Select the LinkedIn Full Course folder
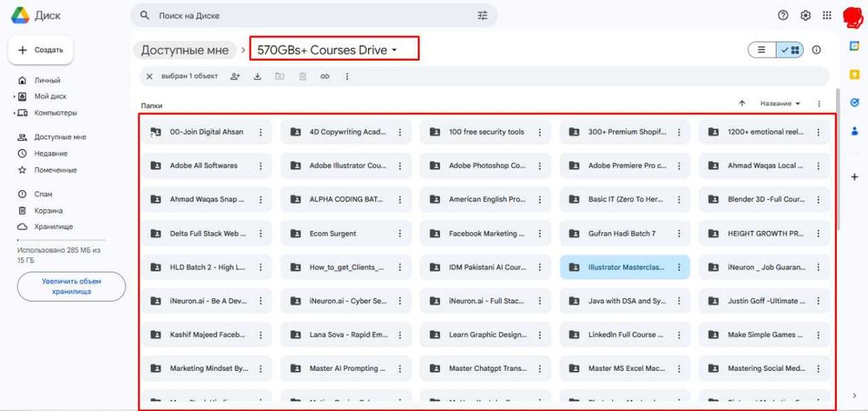Viewport: 868px width, 411px height. pos(624,335)
